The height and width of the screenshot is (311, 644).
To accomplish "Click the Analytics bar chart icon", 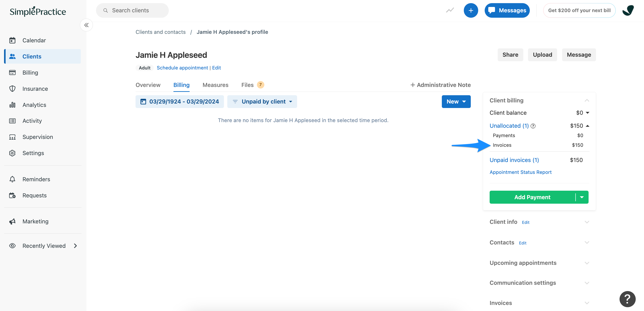I will point(12,105).
